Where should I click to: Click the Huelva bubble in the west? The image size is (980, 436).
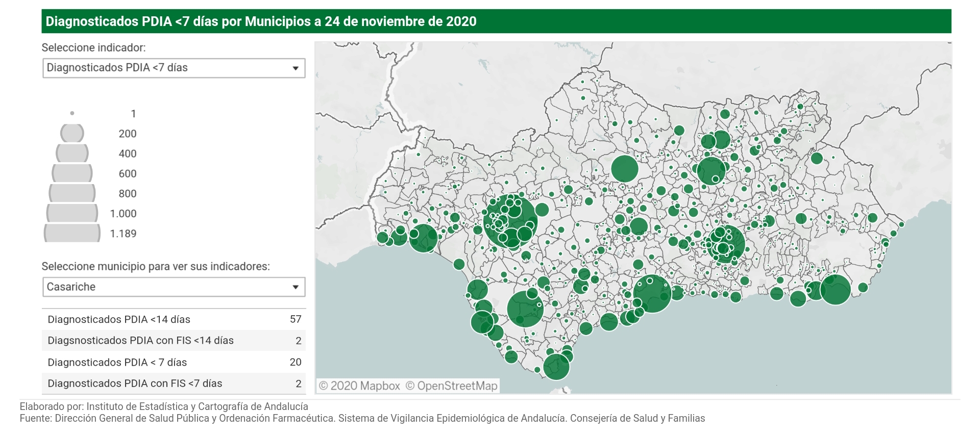coord(423,238)
